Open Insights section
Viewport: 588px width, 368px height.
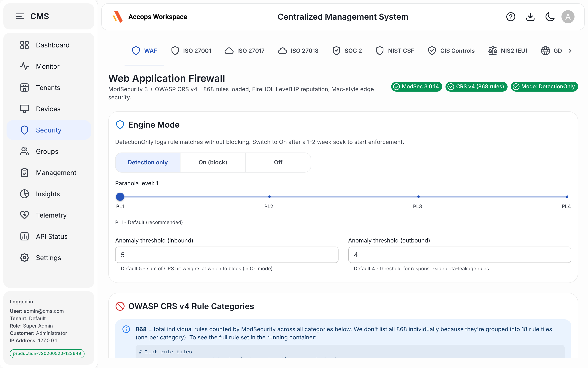(x=49, y=194)
